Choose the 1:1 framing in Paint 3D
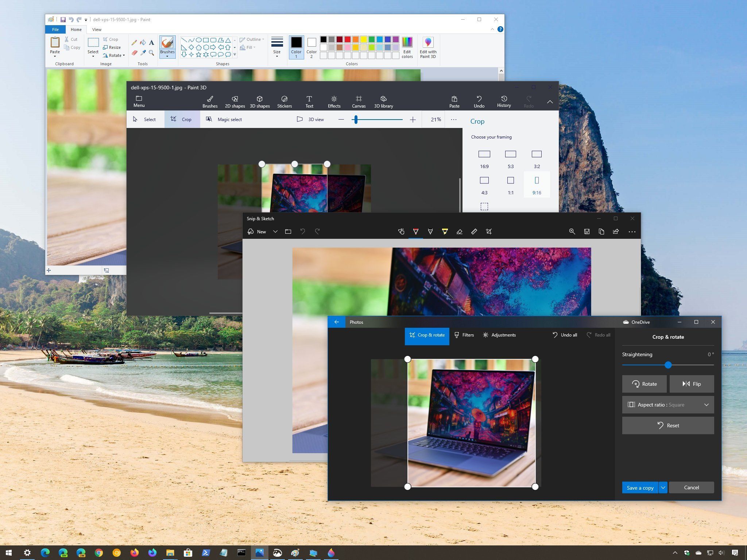 (x=511, y=185)
